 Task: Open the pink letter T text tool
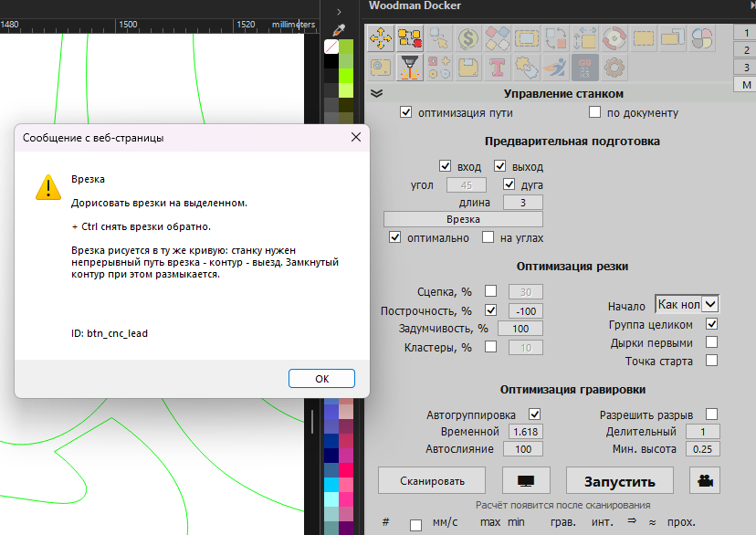click(497, 68)
